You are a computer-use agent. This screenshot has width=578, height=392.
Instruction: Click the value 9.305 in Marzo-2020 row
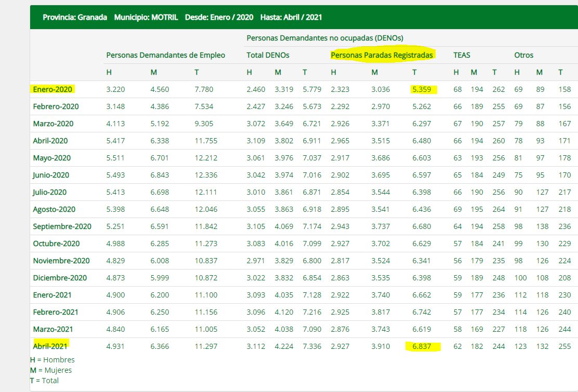coord(203,124)
